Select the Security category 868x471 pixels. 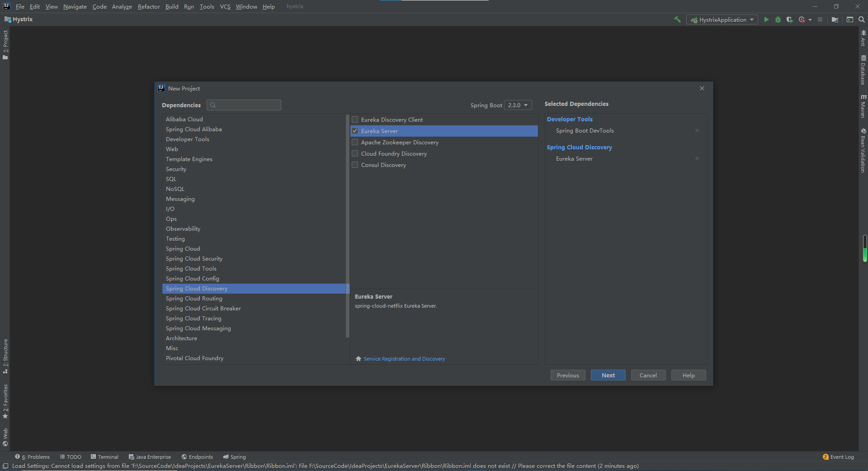254,169
